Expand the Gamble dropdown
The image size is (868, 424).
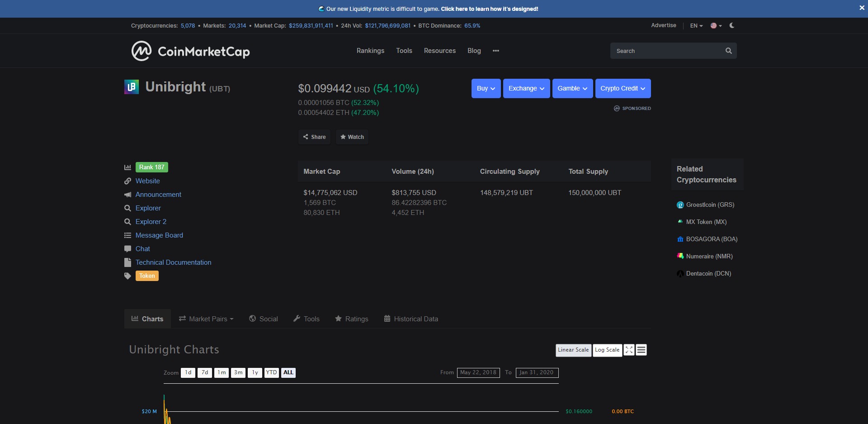[573, 89]
